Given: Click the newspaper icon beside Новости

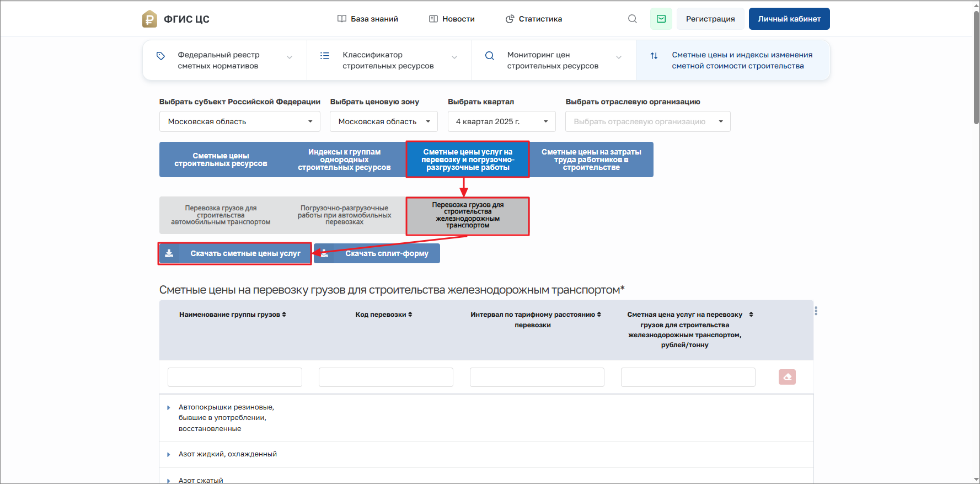Looking at the screenshot, I should point(433,19).
